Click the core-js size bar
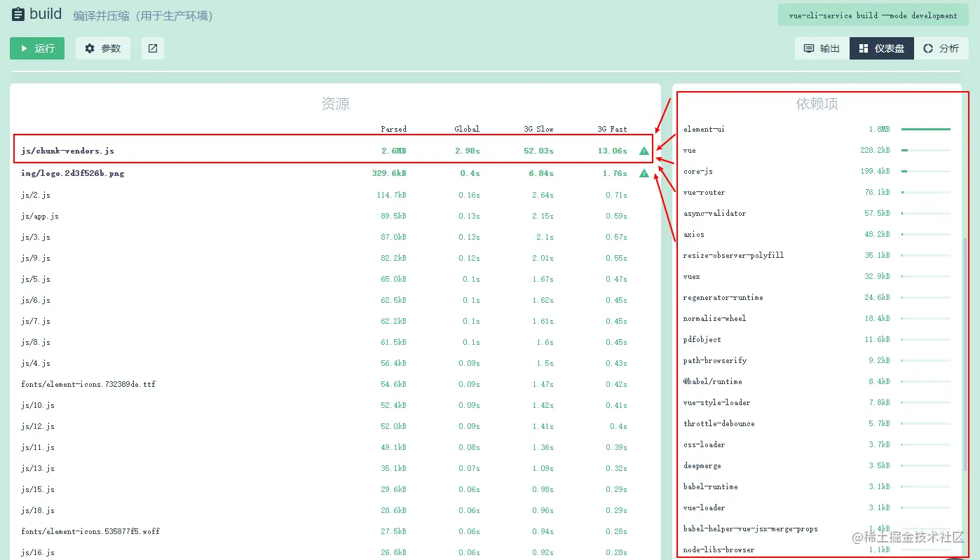980x560 pixels. pyautogui.click(x=926, y=171)
